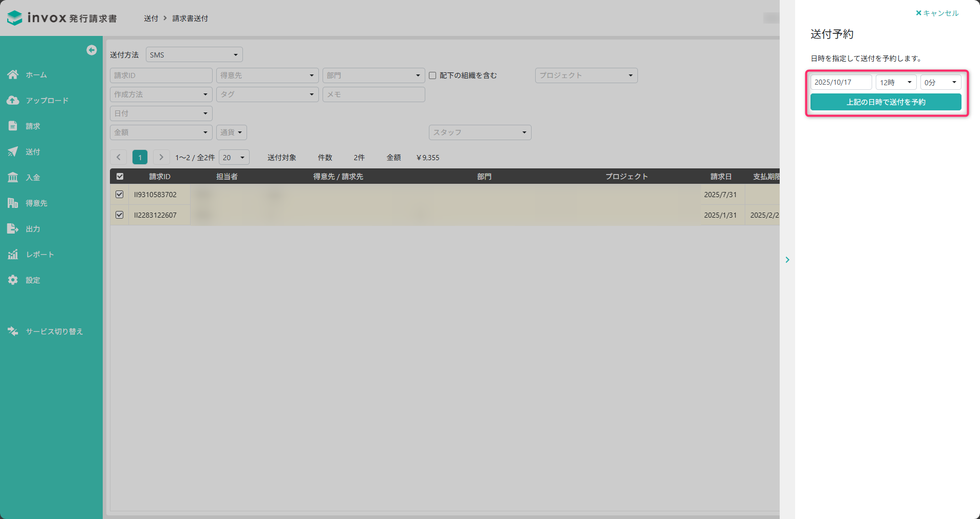Toggle the select-all checkbox in table header
Image resolution: width=980 pixels, height=519 pixels.
120,177
